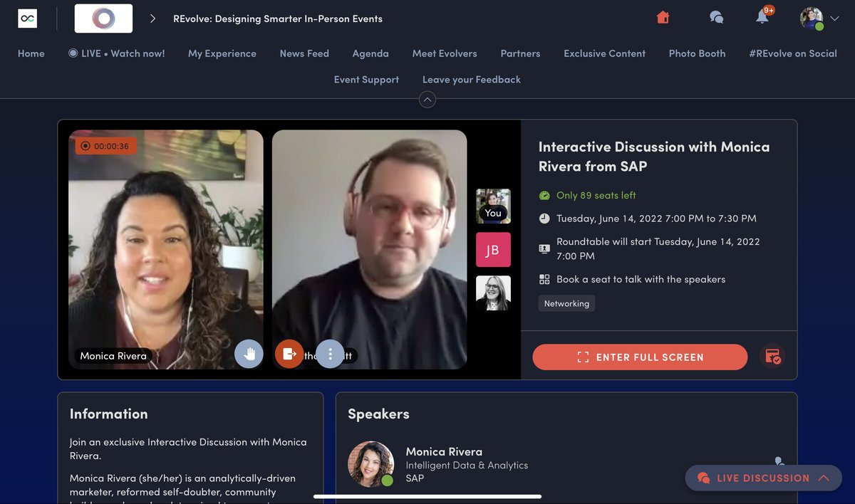Viewport: 855px width, 504px height.
Task: Raise hand using the hand icon
Action: point(249,354)
